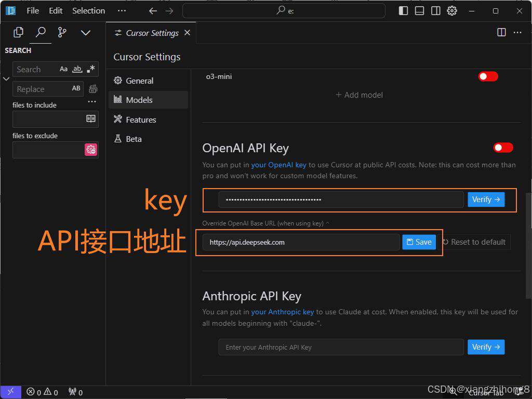Verify the Anthropic API key
This screenshot has height=399, width=532.
486,347
